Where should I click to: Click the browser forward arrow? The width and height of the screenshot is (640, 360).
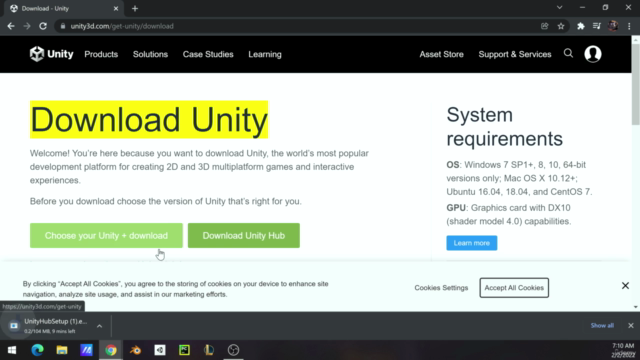pos(27,26)
